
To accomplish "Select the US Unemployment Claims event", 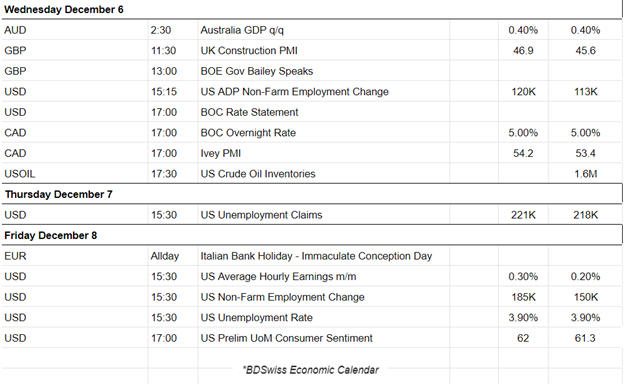I will tap(261, 215).
